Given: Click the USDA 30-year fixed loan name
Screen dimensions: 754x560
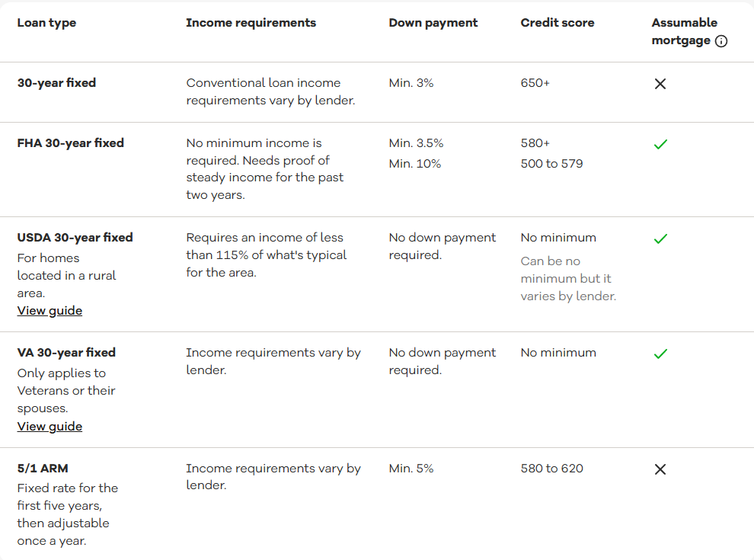Looking at the screenshot, I should click(75, 238).
